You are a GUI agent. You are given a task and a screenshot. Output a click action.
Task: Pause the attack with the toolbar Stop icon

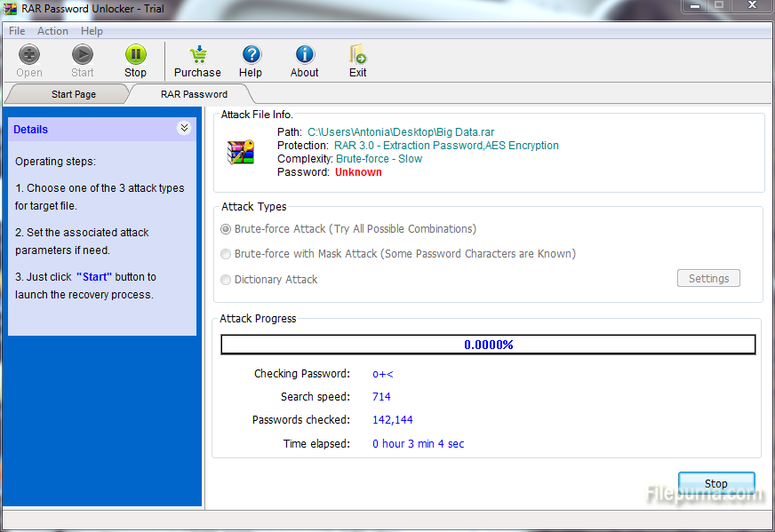coord(135,55)
